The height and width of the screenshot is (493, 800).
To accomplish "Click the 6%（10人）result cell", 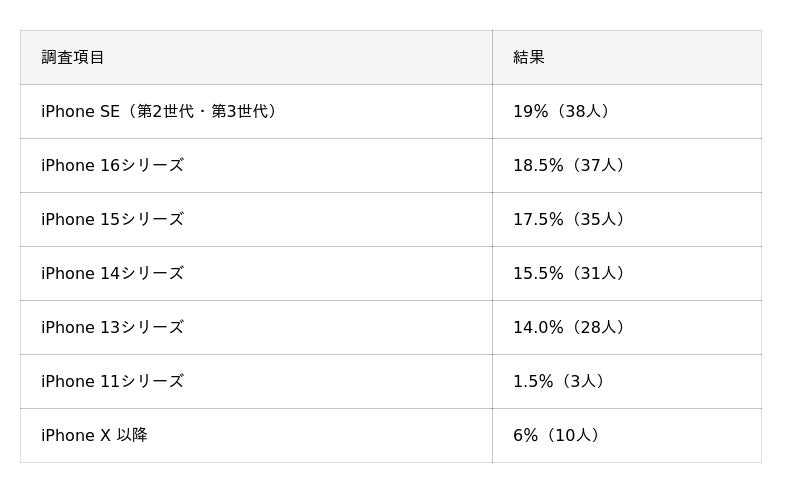I will click(x=557, y=436).
